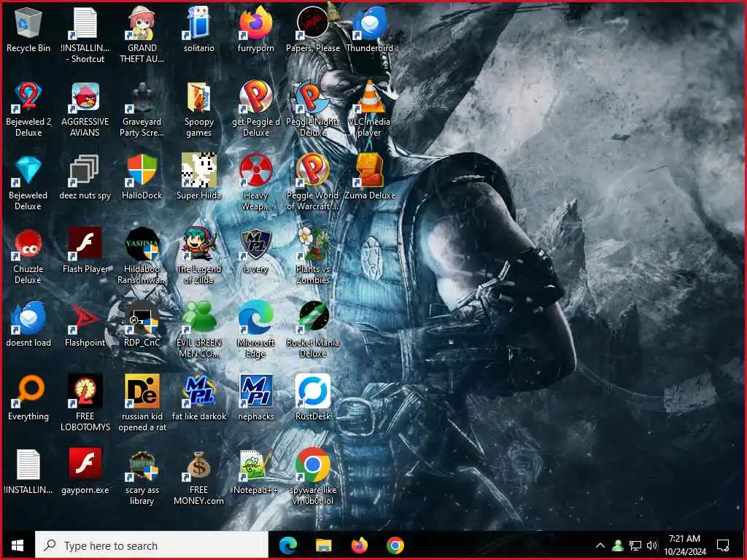
Task: Open the network status tray icon
Action: pyautogui.click(x=635, y=545)
